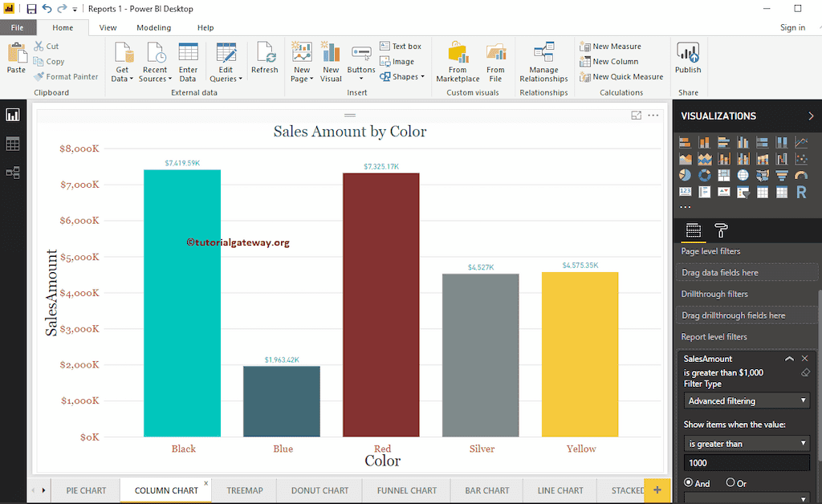Image resolution: width=822 pixels, height=504 pixels.
Task: Click the Refresh button in ribbon
Action: click(265, 59)
